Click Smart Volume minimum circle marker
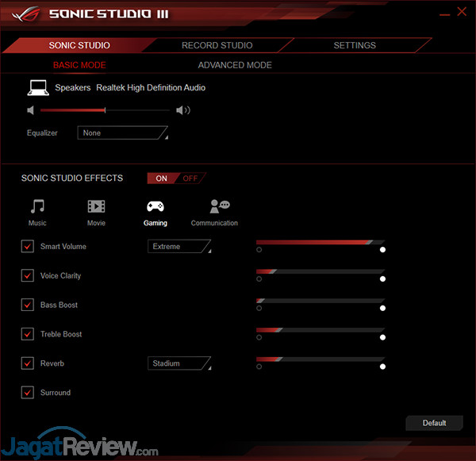The height and width of the screenshot is (461, 476). pyautogui.click(x=259, y=250)
